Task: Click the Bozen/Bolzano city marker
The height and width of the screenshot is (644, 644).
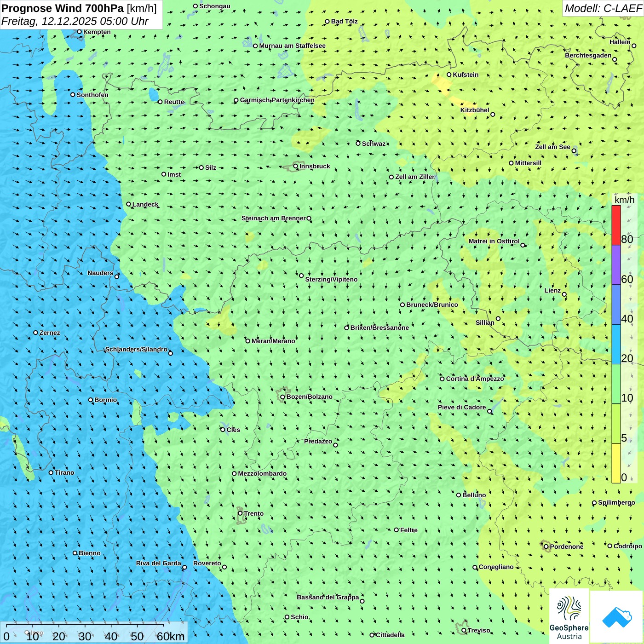Action: [x=282, y=397]
